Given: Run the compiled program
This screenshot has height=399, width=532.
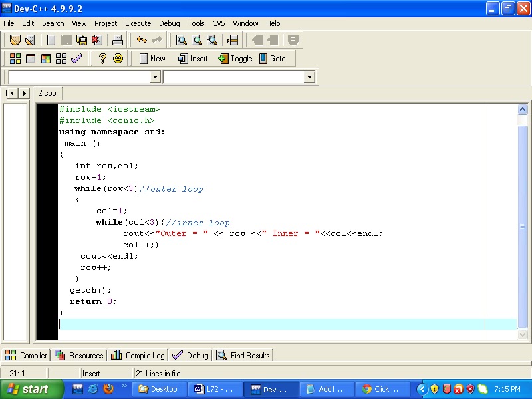Looking at the screenshot, I should point(30,59).
